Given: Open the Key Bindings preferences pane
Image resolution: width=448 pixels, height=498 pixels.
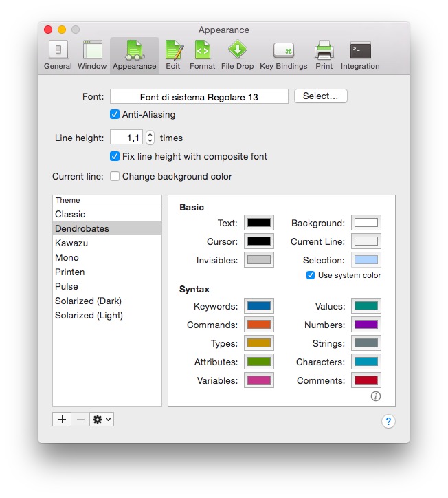Looking at the screenshot, I should click(283, 55).
